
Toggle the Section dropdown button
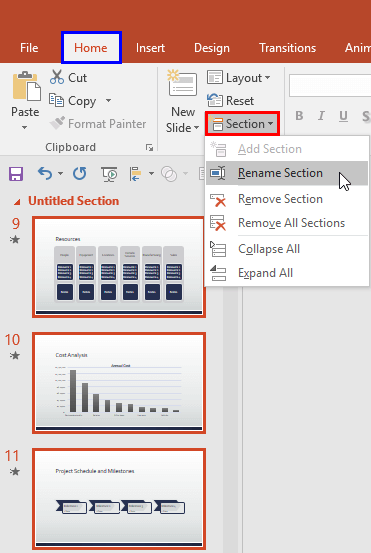pos(243,124)
